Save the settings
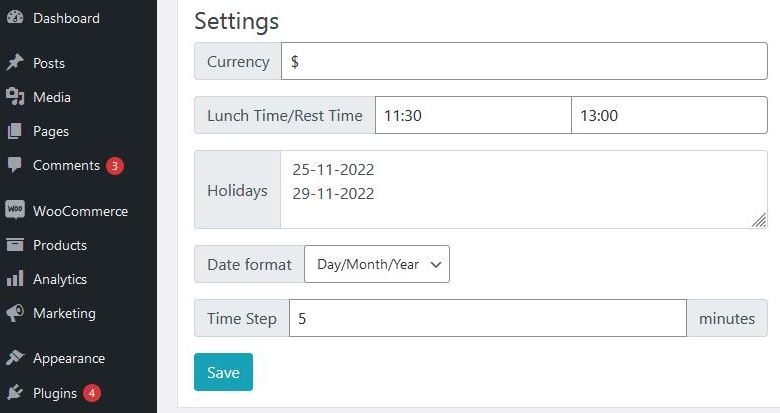Image resolution: width=780 pixels, height=413 pixels. coord(223,372)
